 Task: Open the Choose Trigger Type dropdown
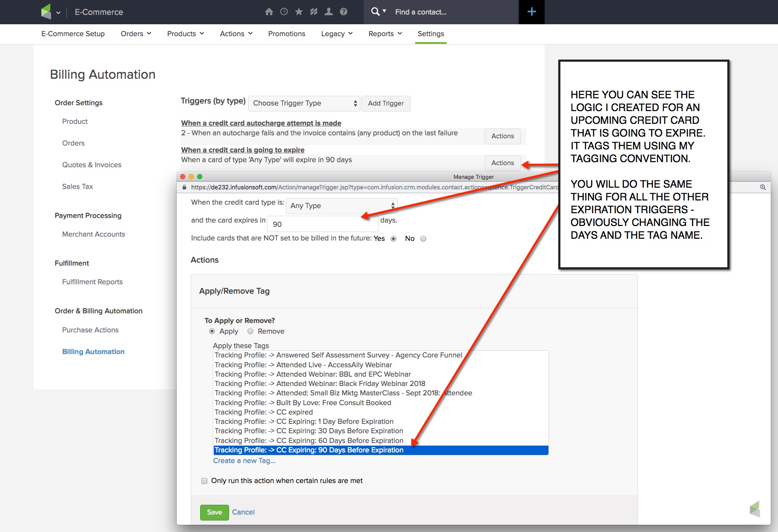coord(304,103)
